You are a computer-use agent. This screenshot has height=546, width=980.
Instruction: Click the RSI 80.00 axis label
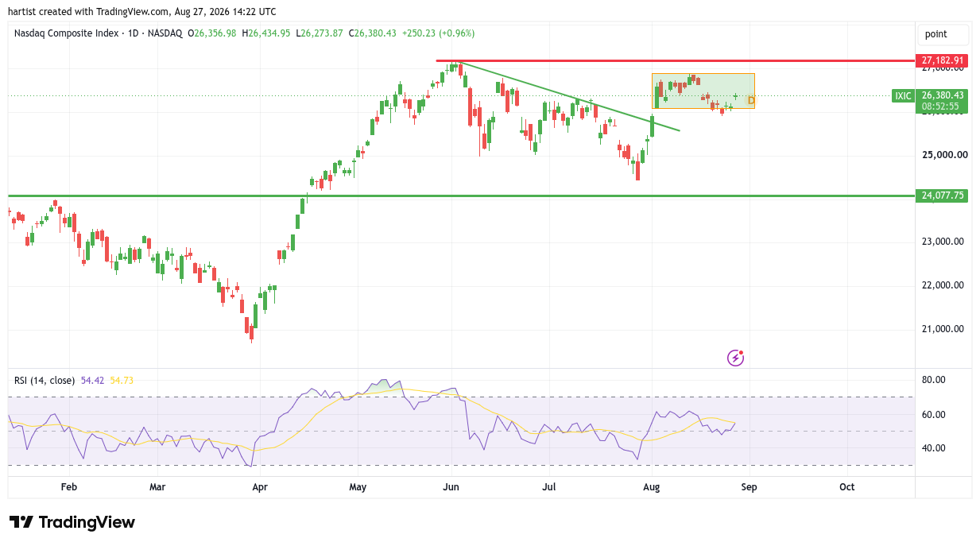click(x=933, y=380)
